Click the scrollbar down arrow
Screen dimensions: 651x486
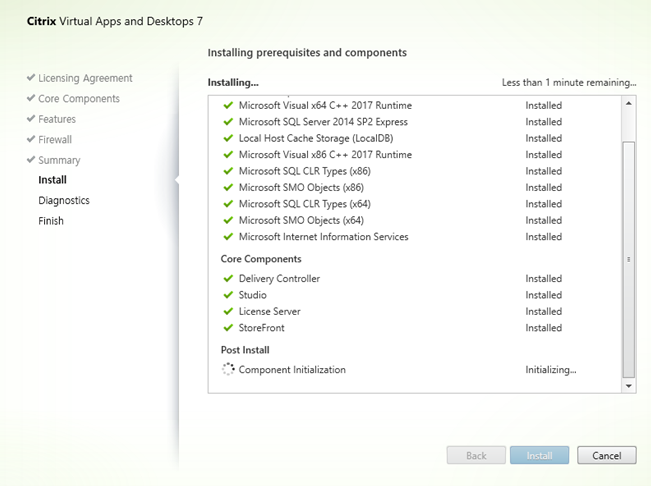tap(629, 386)
